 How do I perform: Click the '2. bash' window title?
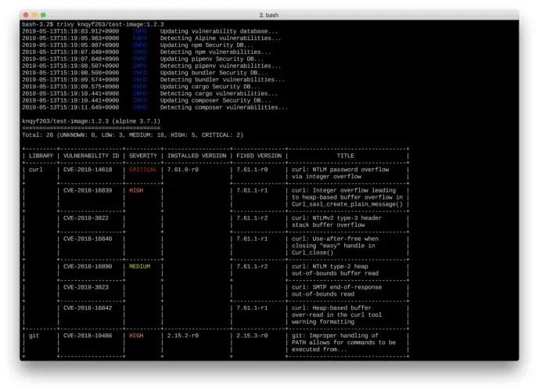tap(269, 15)
